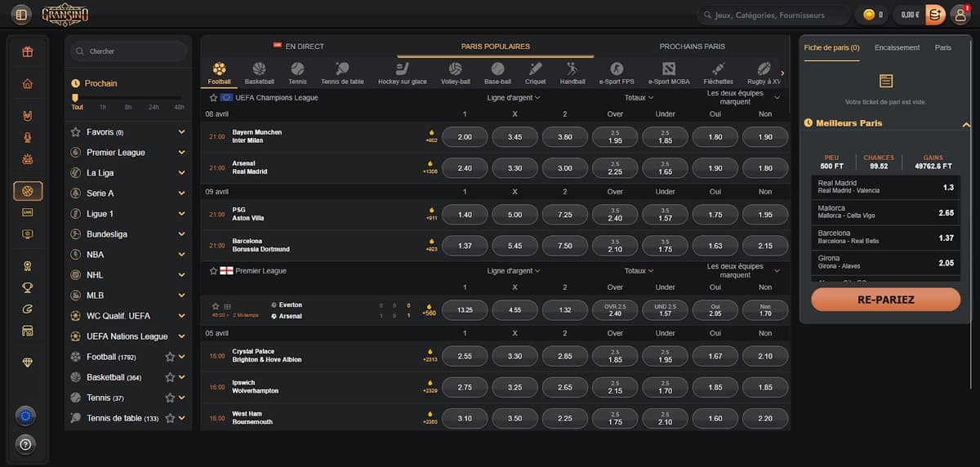Select the Tennis de table icon
This screenshot has height=467, width=980.
342,69
